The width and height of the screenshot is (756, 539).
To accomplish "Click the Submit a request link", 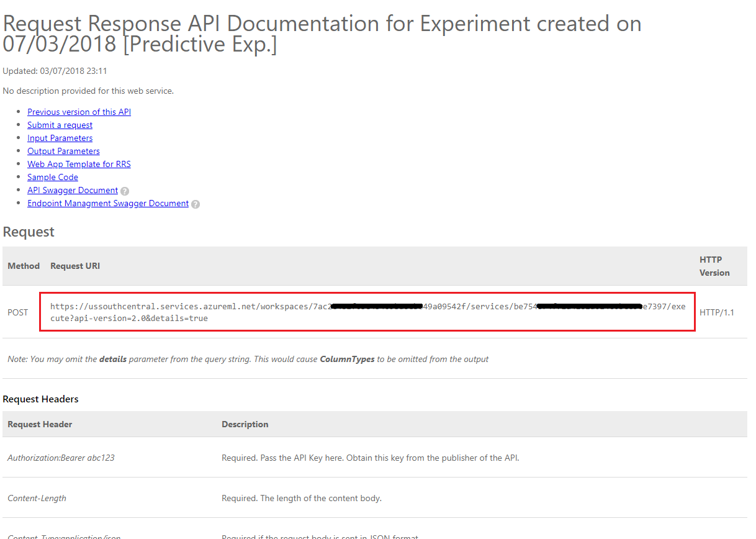I will pyautogui.click(x=60, y=125).
